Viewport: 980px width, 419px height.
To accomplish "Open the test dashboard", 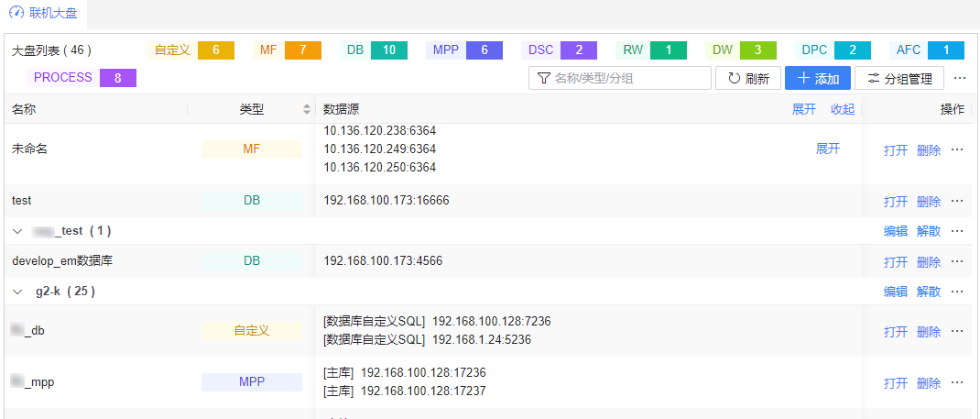I will 896,201.
